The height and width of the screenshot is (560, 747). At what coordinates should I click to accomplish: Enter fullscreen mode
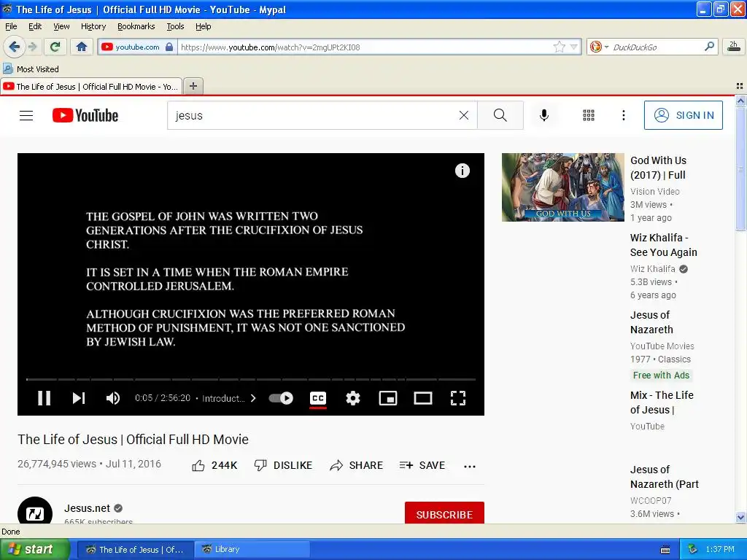(458, 398)
